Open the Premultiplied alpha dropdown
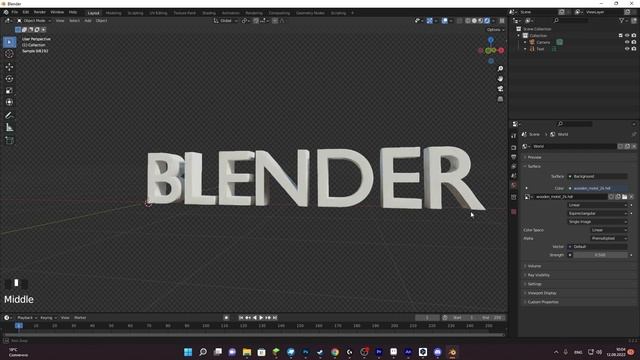 609,238
